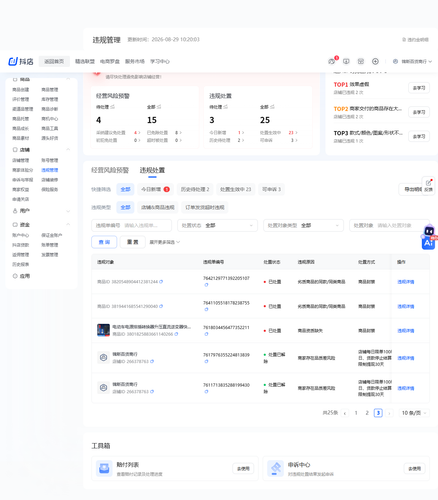
Task: Click 去学习 button for TOP1
Action: pyautogui.click(x=419, y=88)
